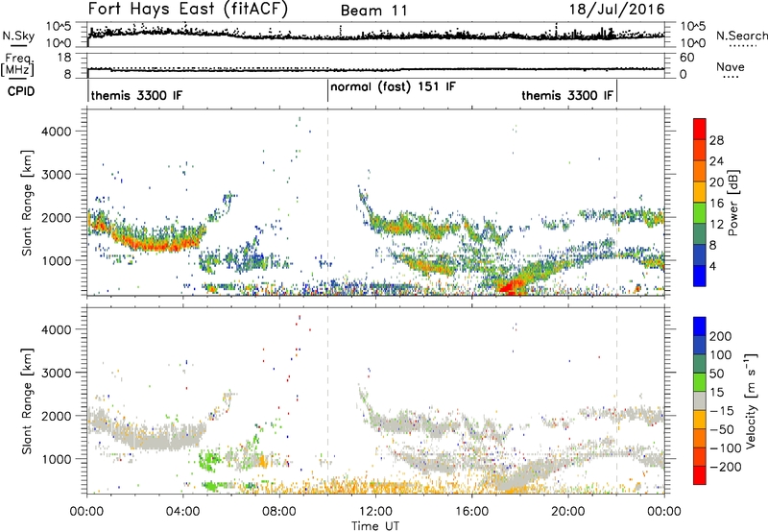Viewport: 768px width, 532px height.
Task: Click the "16" tick on Power colorbar
Action: tap(716, 204)
